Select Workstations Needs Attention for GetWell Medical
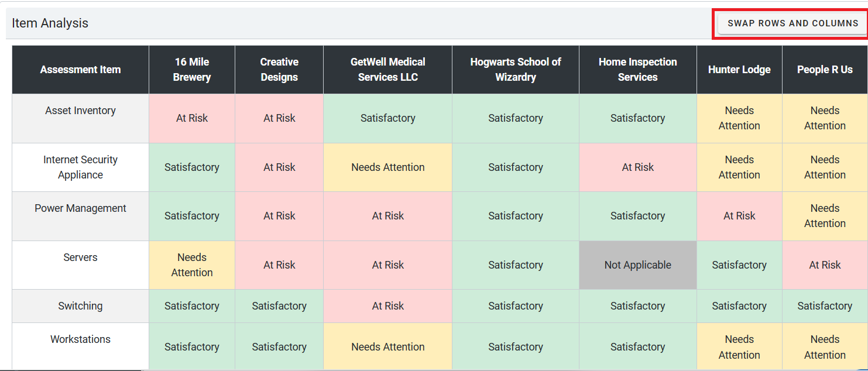Image resolution: width=868 pixels, height=371 pixels. coord(388,346)
